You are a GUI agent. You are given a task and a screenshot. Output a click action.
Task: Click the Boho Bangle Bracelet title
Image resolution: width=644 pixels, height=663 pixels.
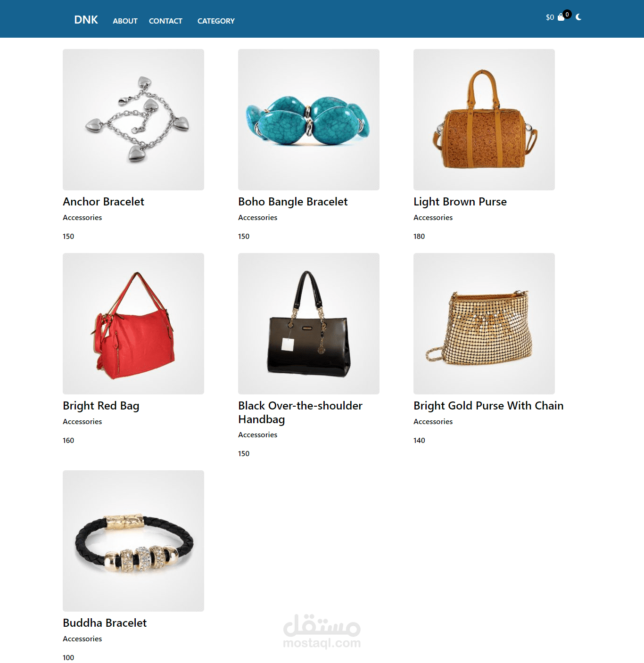[x=293, y=202]
